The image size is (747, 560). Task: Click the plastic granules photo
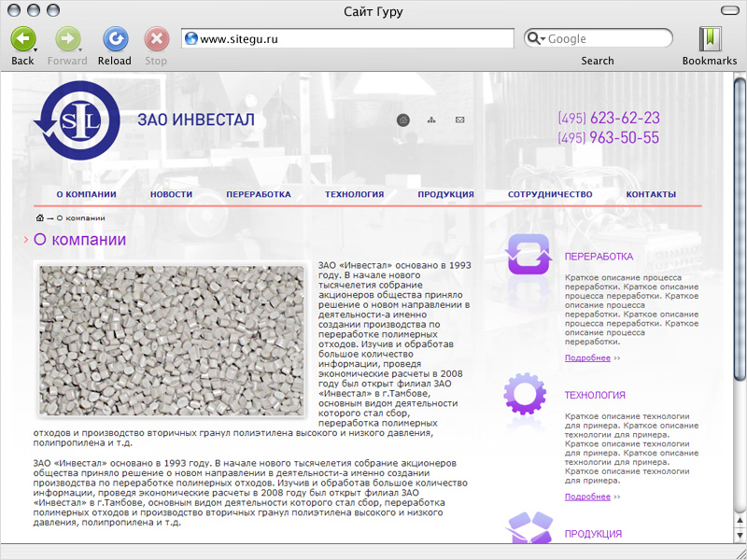(171, 340)
